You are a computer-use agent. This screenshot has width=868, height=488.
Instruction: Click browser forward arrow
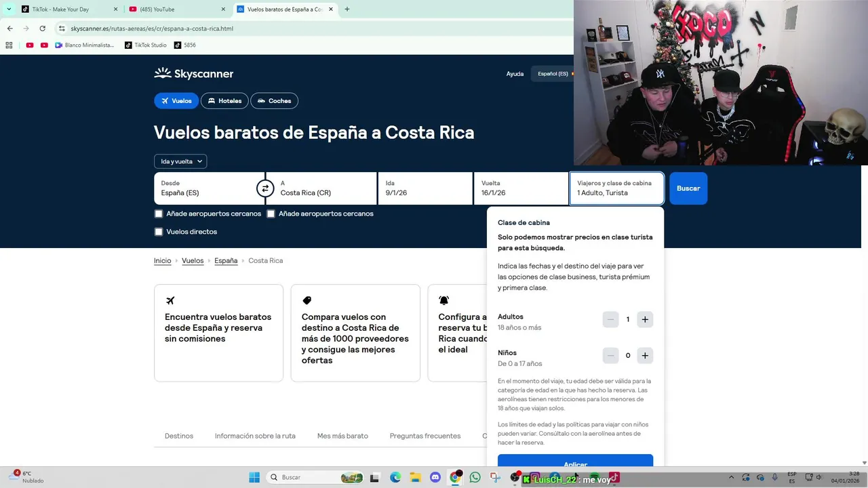click(26, 28)
